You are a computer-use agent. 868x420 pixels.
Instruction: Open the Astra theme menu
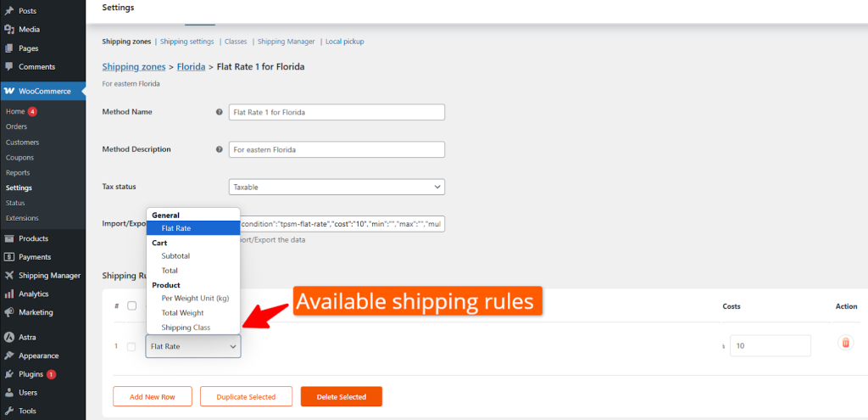point(28,337)
